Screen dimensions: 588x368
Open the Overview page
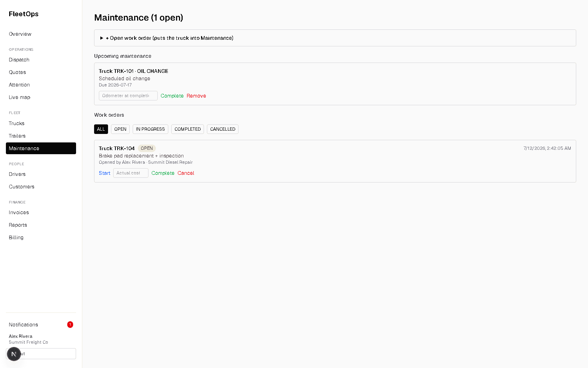coord(41,34)
